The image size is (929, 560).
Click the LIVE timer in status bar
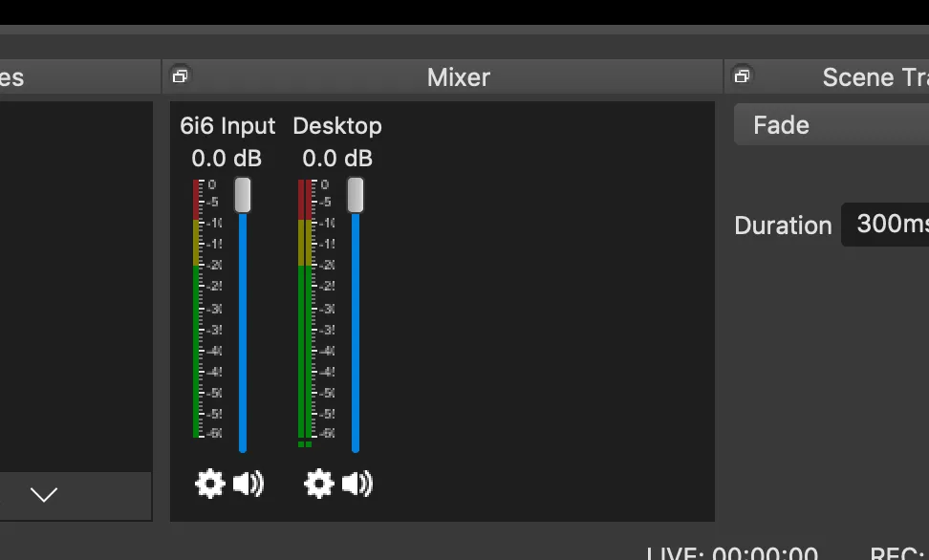click(732, 553)
